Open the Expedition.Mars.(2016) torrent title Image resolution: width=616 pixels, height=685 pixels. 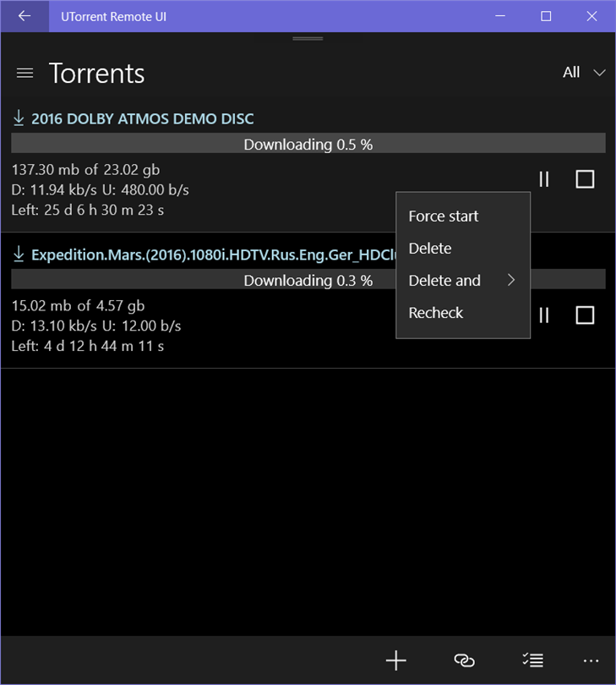point(214,255)
